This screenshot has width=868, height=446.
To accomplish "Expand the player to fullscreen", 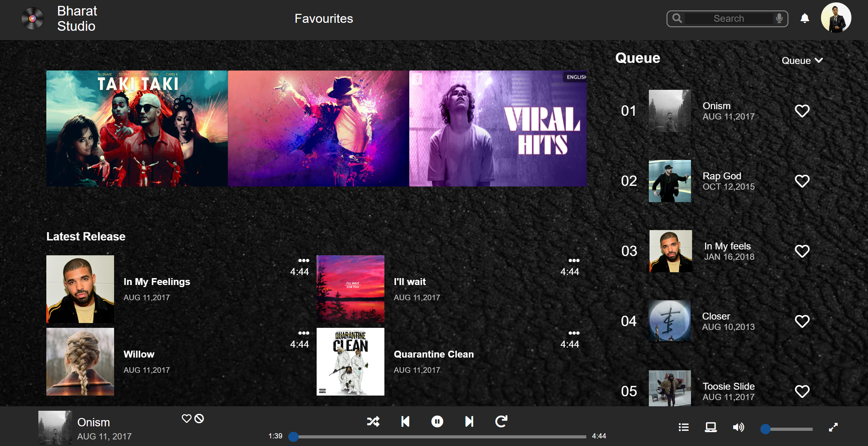I will click(x=833, y=427).
